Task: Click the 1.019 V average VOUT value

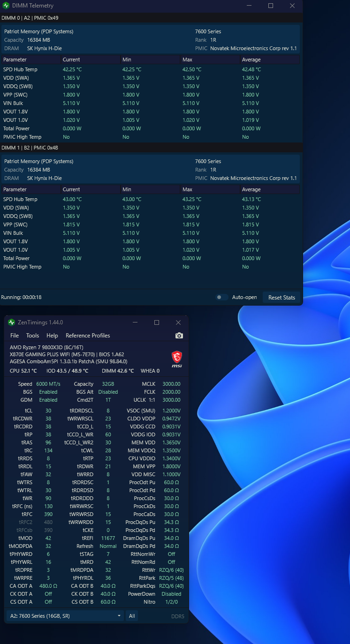Action: [250, 120]
